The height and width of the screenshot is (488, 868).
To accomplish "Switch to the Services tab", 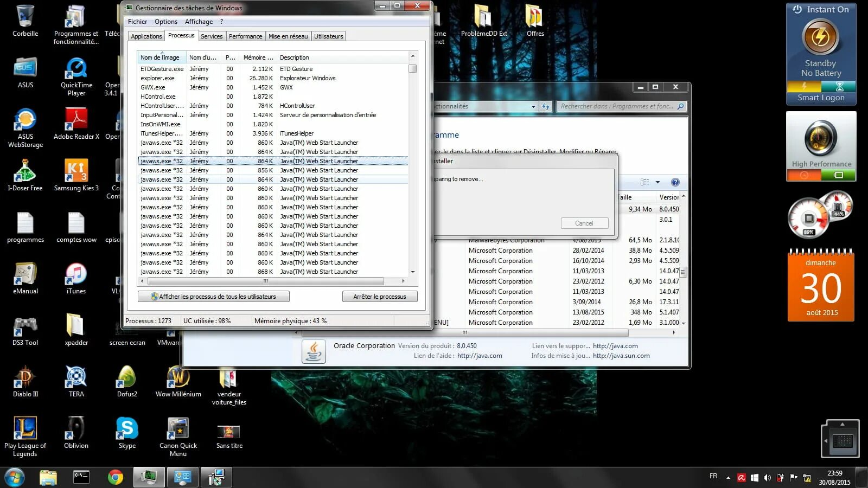I will (212, 36).
